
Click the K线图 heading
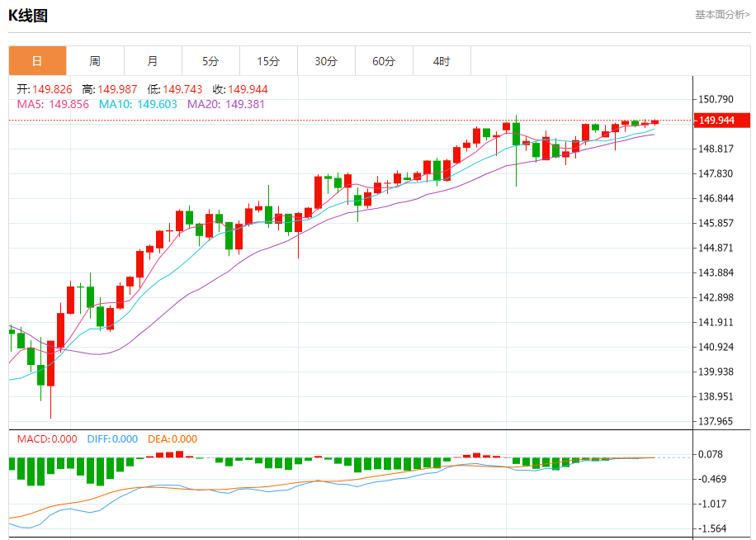point(28,16)
